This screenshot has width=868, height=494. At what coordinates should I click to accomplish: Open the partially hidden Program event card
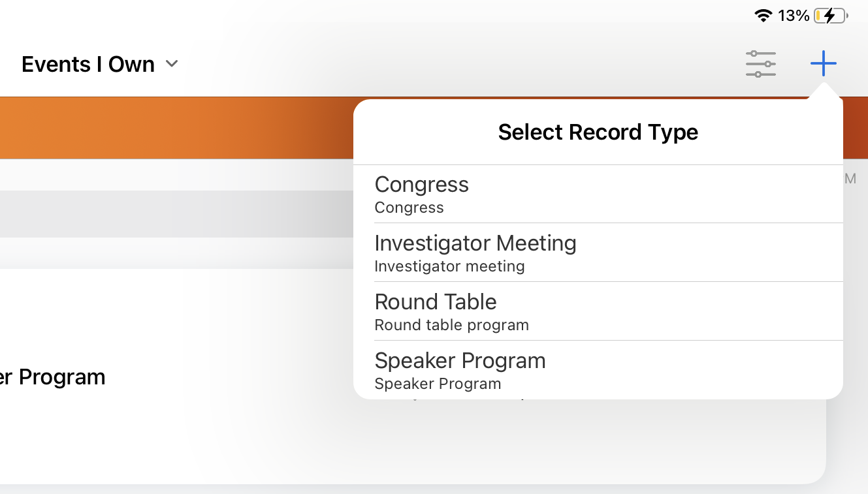point(52,377)
